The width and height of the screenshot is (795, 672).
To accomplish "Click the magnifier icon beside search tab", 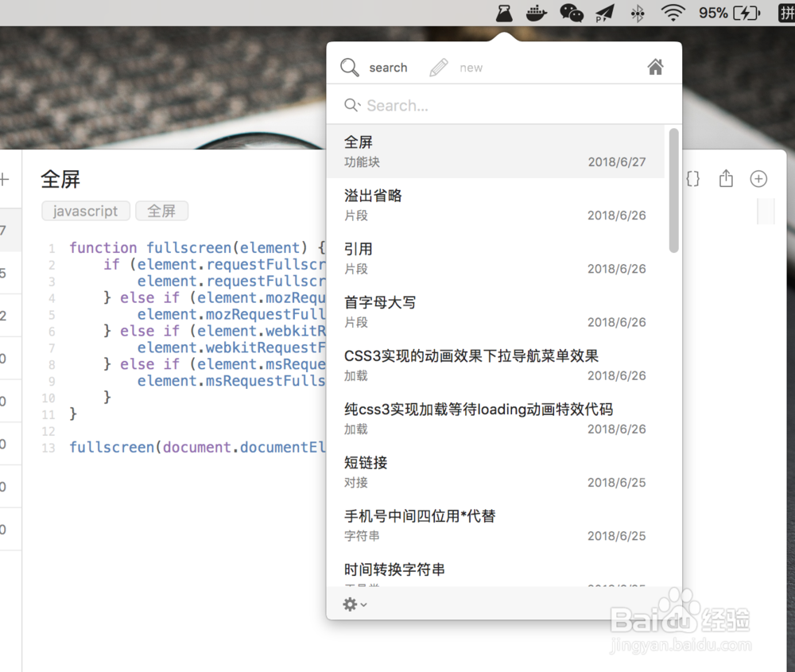I will pyautogui.click(x=350, y=68).
